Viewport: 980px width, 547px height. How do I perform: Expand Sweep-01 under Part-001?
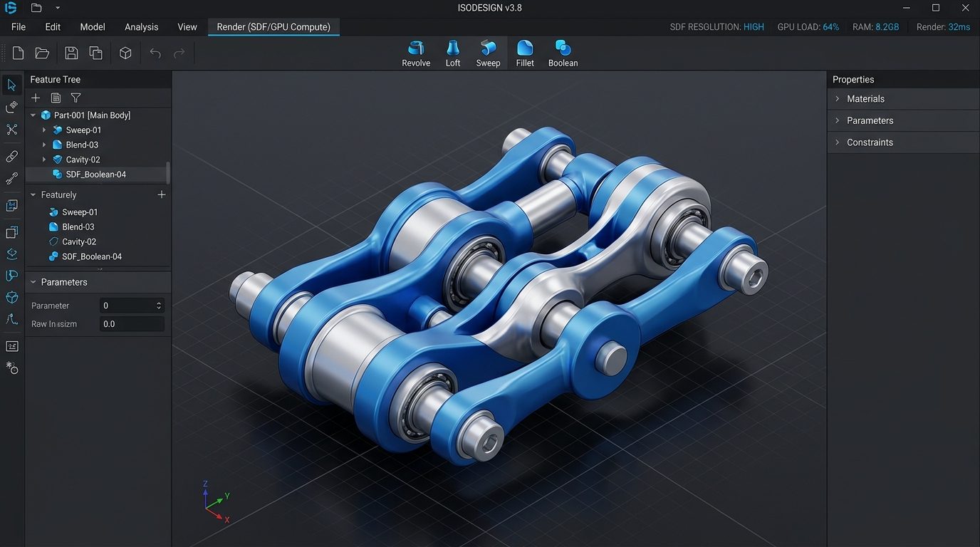pyautogui.click(x=44, y=130)
